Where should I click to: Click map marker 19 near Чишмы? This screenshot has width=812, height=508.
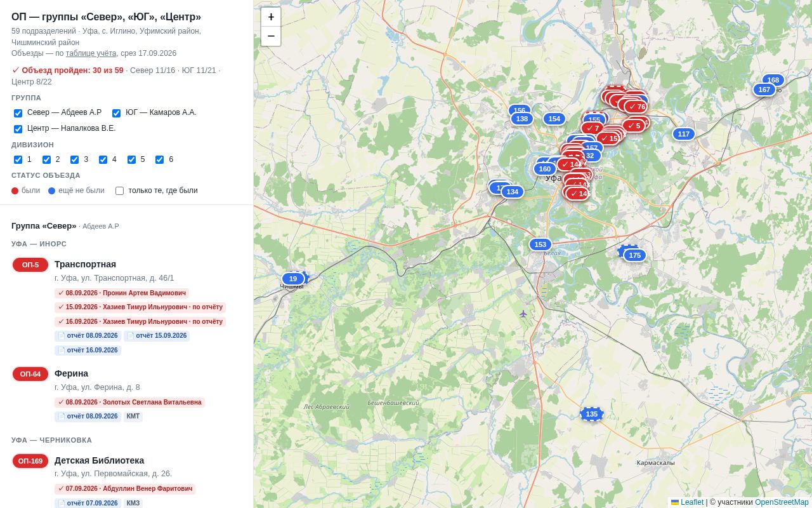pyautogui.click(x=293, y=279)
